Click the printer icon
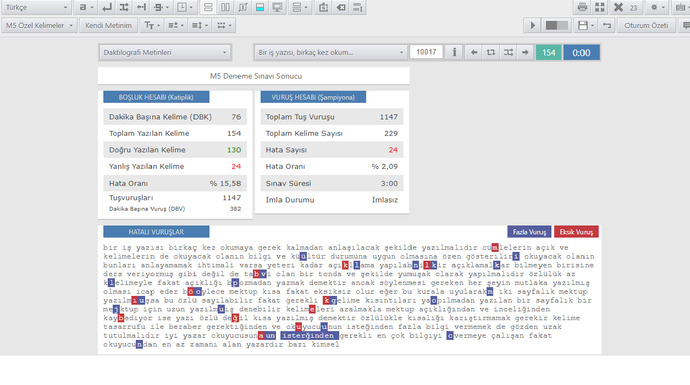The image size is (690, 385). click(582, 7)
